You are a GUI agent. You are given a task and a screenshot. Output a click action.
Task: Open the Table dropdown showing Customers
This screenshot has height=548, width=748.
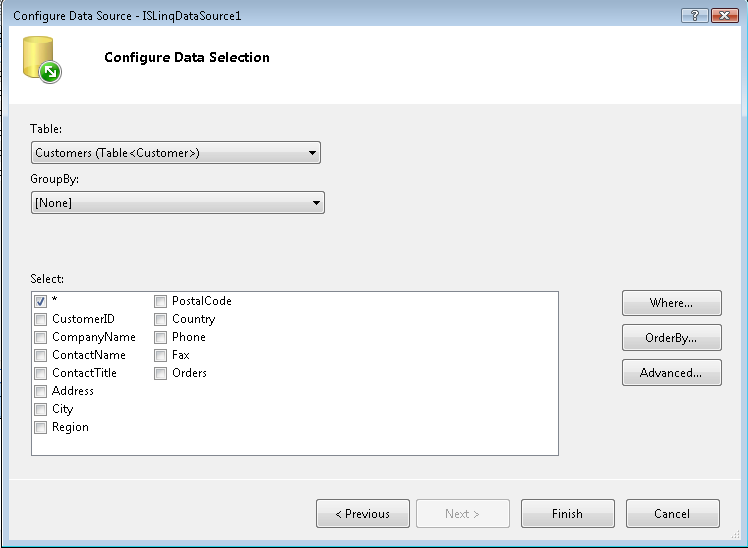(175, 153)
